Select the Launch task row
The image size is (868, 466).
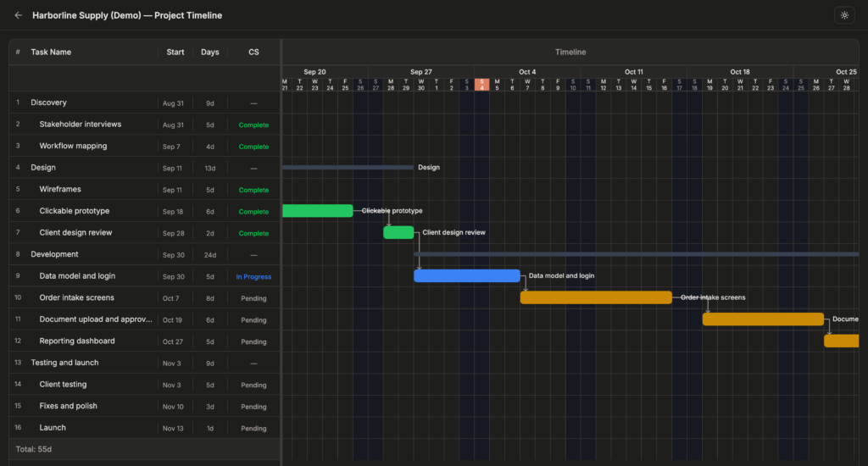click(x=144, y=428)
